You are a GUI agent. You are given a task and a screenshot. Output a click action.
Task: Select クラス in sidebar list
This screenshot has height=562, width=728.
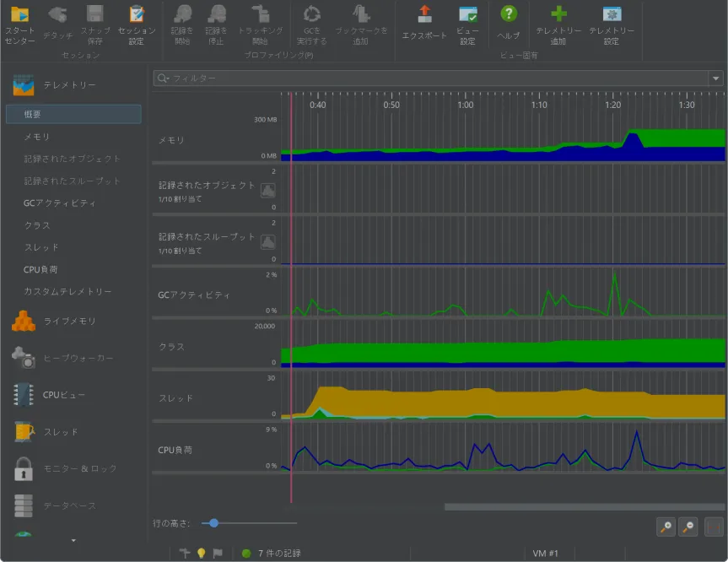pyautogui.click(x=37, y=225)
